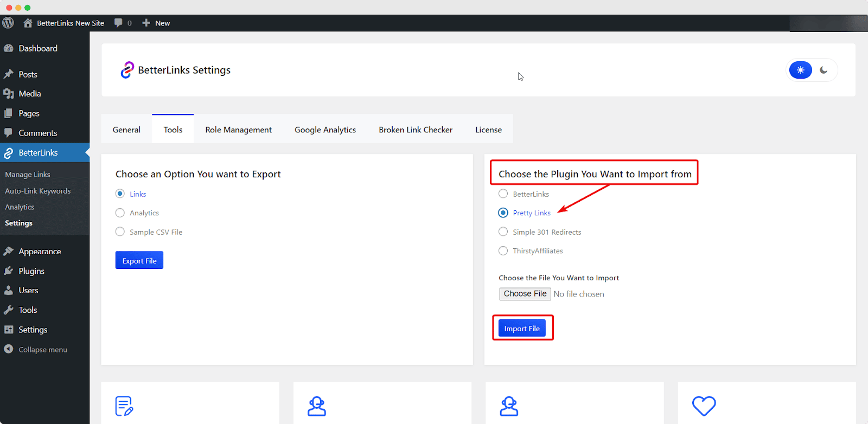The width and height of the screenshot is (868, 424).
Task: Select ThirstyAffiliates import radio option
Action: pyautogui.click(x=503, y=250)
